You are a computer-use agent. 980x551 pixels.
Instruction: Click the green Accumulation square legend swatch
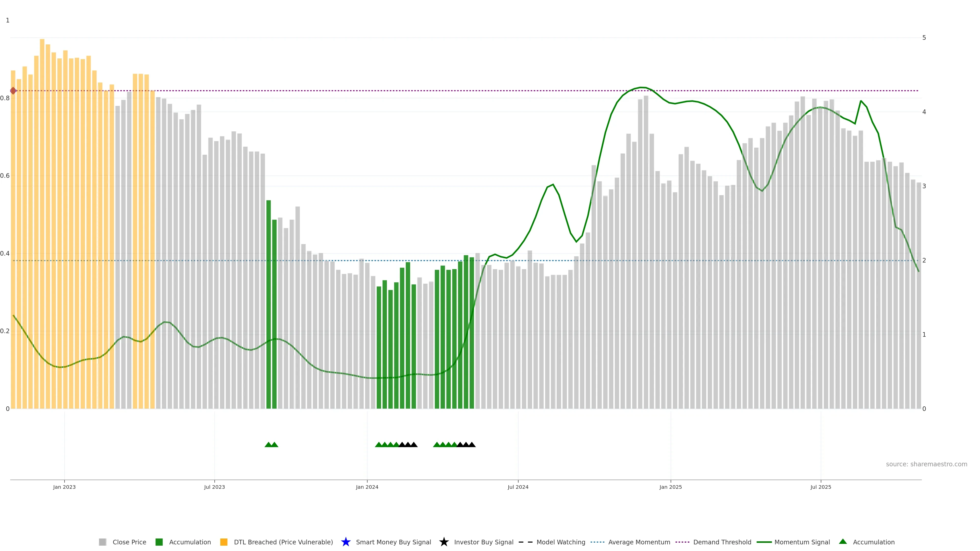(159, 542)
